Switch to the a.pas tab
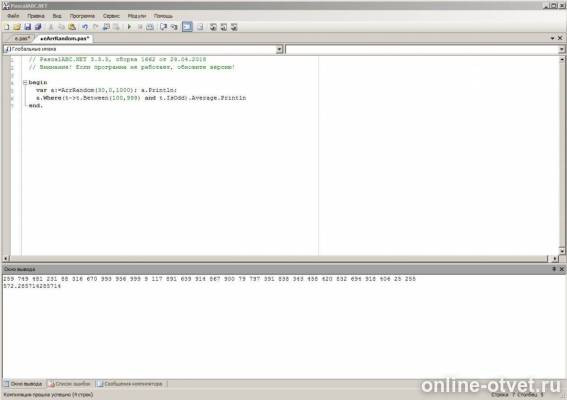This screenshot has width=567, height=400. coord(22,38)
